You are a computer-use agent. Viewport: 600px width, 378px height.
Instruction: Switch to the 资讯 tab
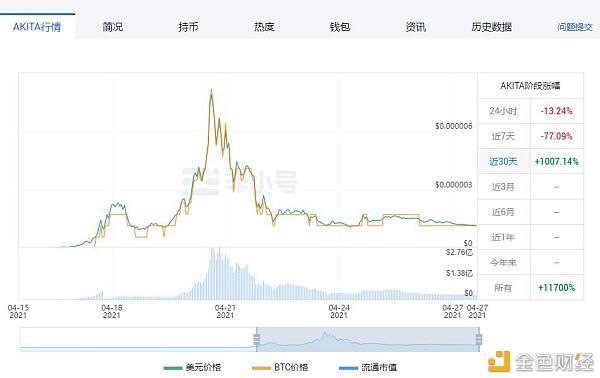[x=416, y=26]
